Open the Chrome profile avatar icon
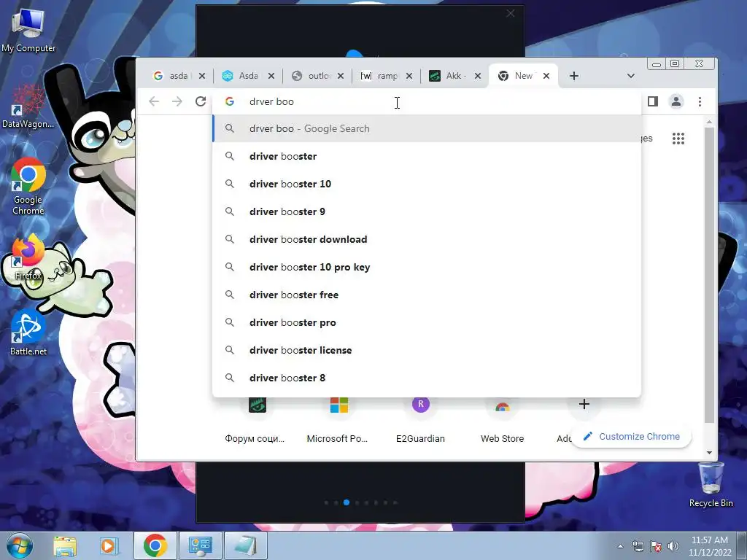The image size is (747, 560). (676, 101)
